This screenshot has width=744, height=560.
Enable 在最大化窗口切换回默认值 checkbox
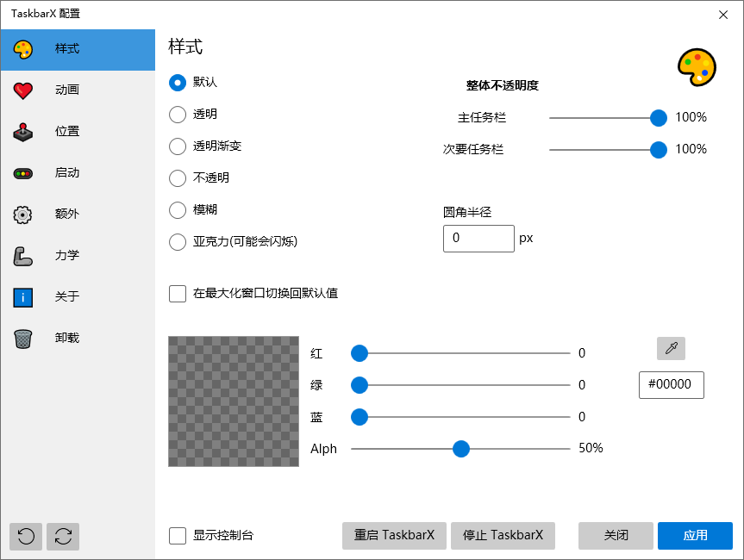click(x=178, y=294)
